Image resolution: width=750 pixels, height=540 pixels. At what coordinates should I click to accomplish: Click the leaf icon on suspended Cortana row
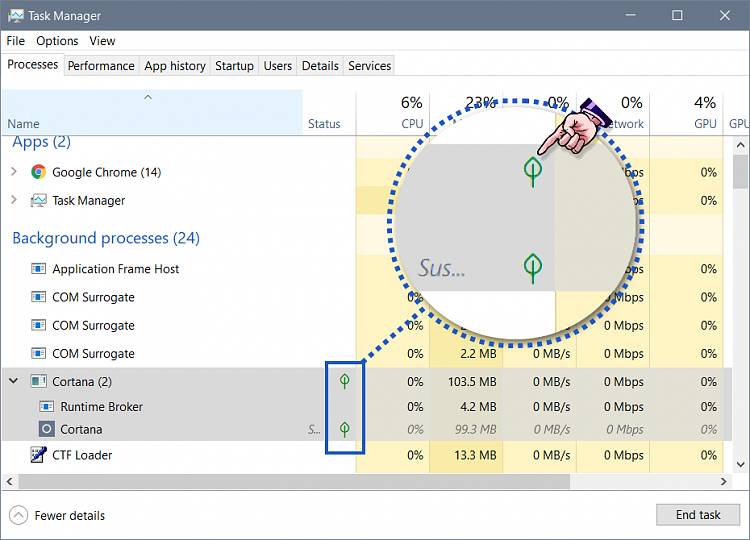(x=345, y=429)
